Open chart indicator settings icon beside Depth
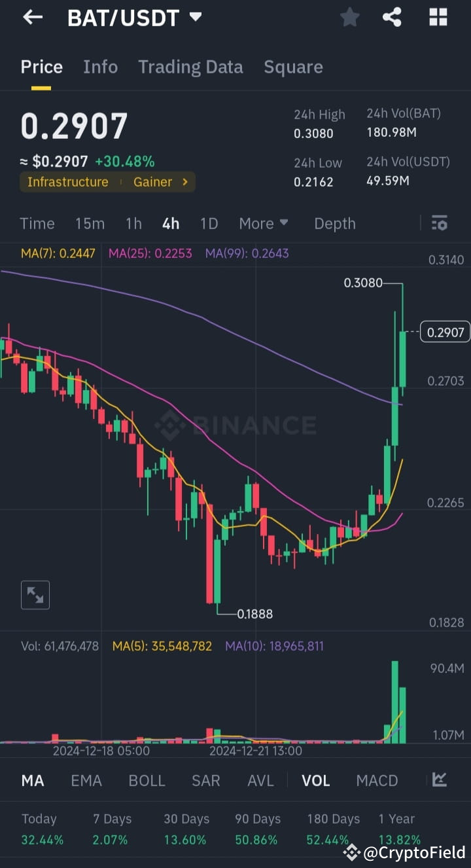471x868 pixels. pyautogui.click(x=439, y=223)
